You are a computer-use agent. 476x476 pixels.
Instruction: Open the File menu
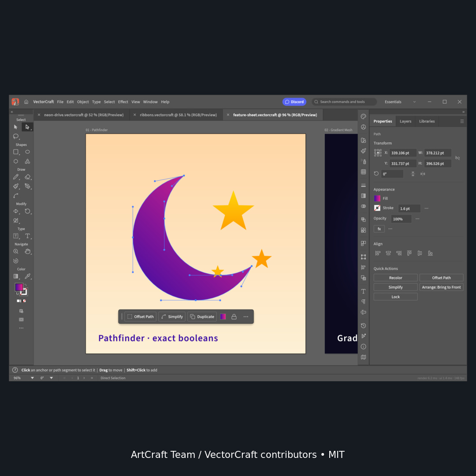[x=60, y=102]
